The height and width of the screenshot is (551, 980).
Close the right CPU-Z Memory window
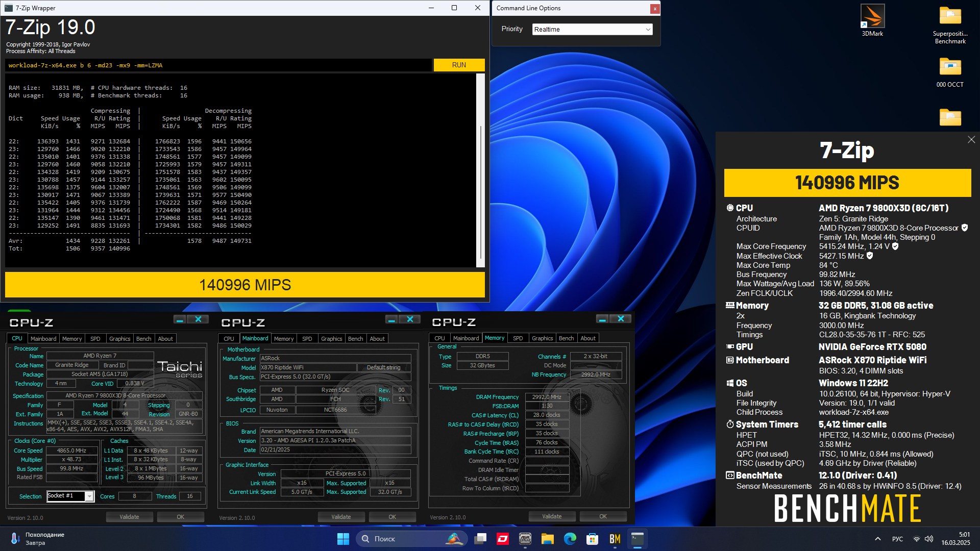coord(621,319)
